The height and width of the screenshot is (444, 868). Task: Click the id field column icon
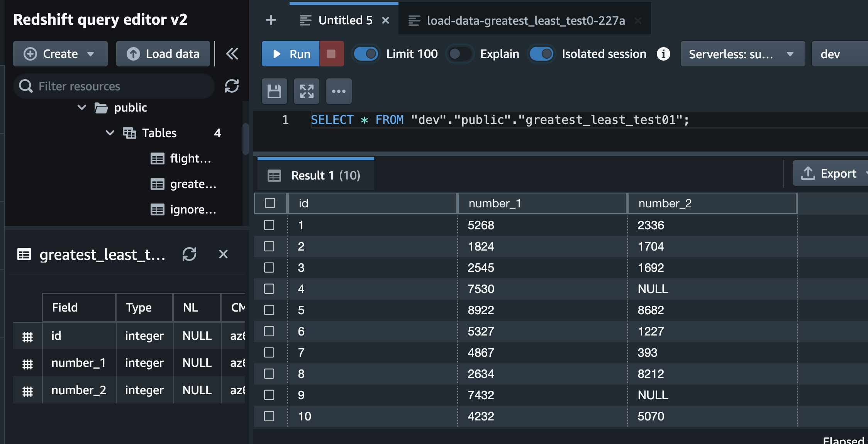point(27,337)
